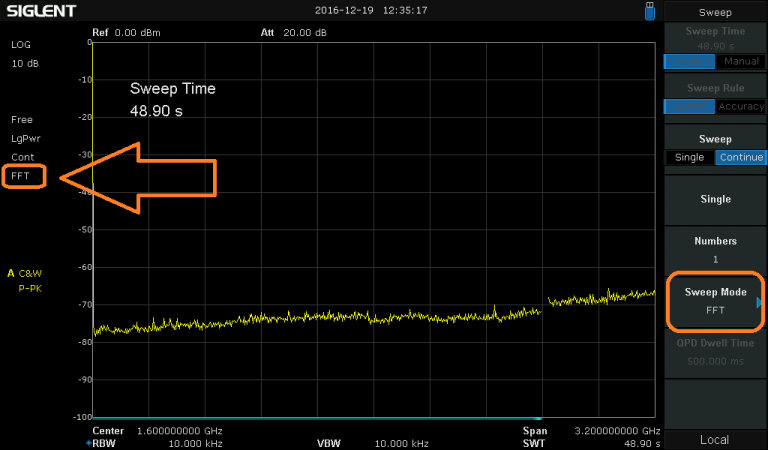Click the Sweep menu title
Image resolution: width=768 pixels, height=450 pixels.
[x=715, y=12]
